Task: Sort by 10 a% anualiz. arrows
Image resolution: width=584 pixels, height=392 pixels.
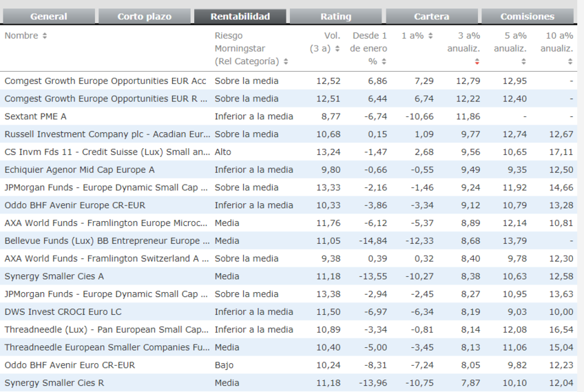Action: 570,61
